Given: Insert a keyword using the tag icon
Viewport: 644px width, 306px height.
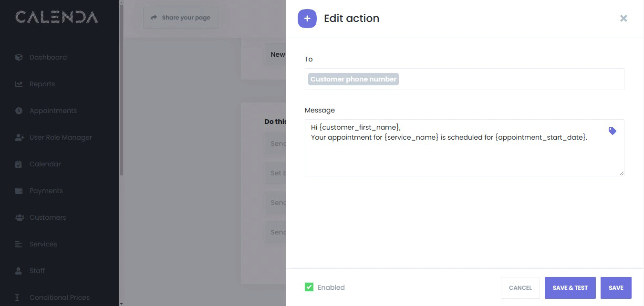Looking at the screenshot, I should point(613,131).
